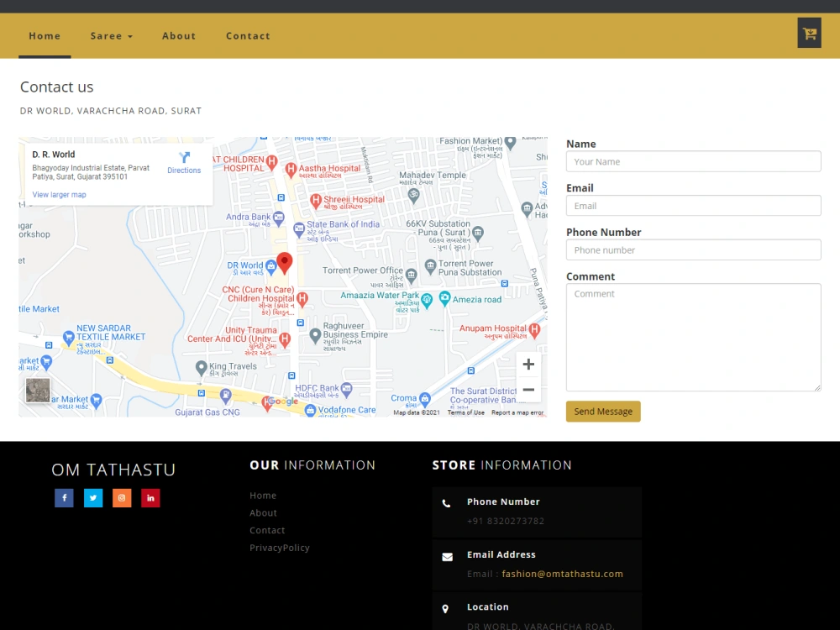Click the Twitter social icon
This screenshot has width=840, height=630.
(93, 497)
